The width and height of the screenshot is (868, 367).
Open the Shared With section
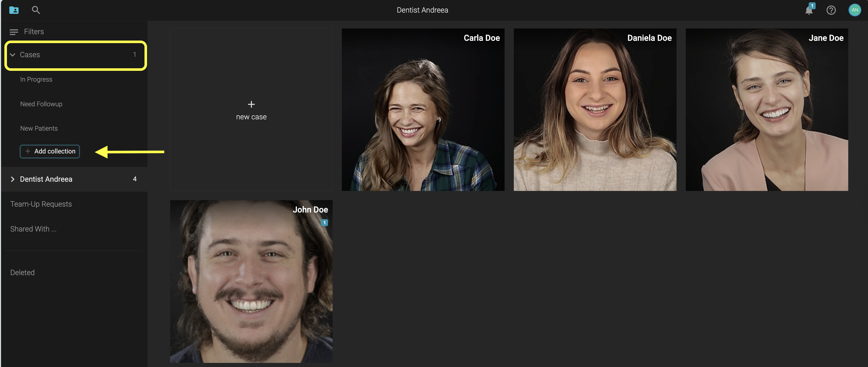tap(33, 229)
